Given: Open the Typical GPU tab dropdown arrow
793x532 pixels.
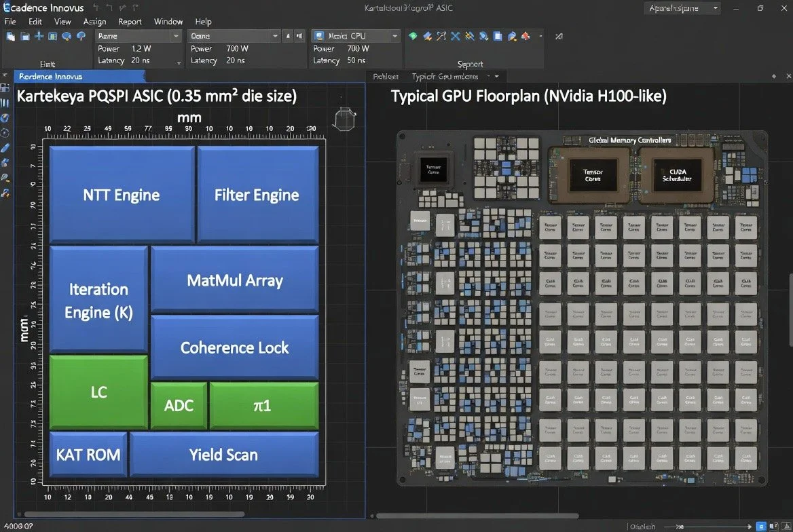Looking at the screenshot, I should tap(496, 77).
